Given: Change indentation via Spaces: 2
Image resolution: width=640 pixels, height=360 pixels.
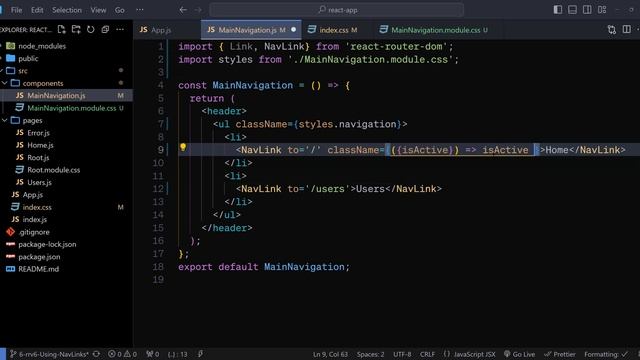Looking at the screenshot, I should (x=370, y=354).
